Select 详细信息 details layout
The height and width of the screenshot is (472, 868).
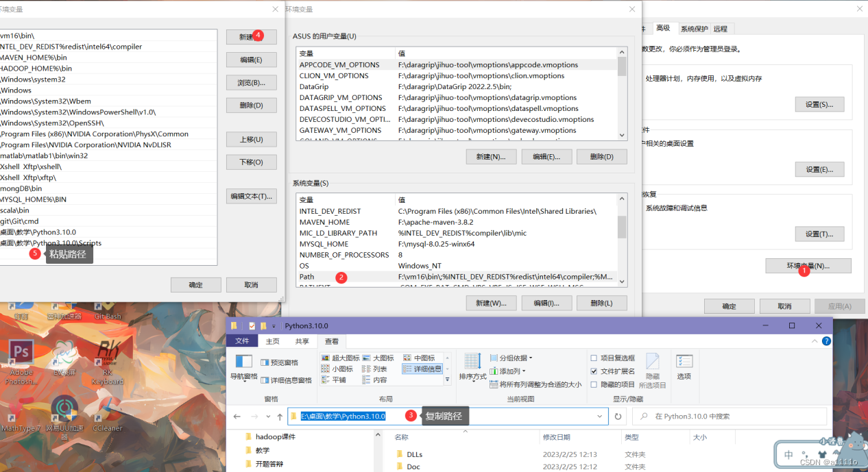pos(422,369)
